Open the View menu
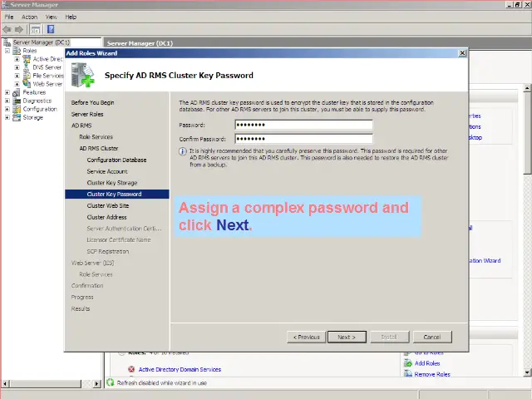532x399 pixels. (52, 17)
